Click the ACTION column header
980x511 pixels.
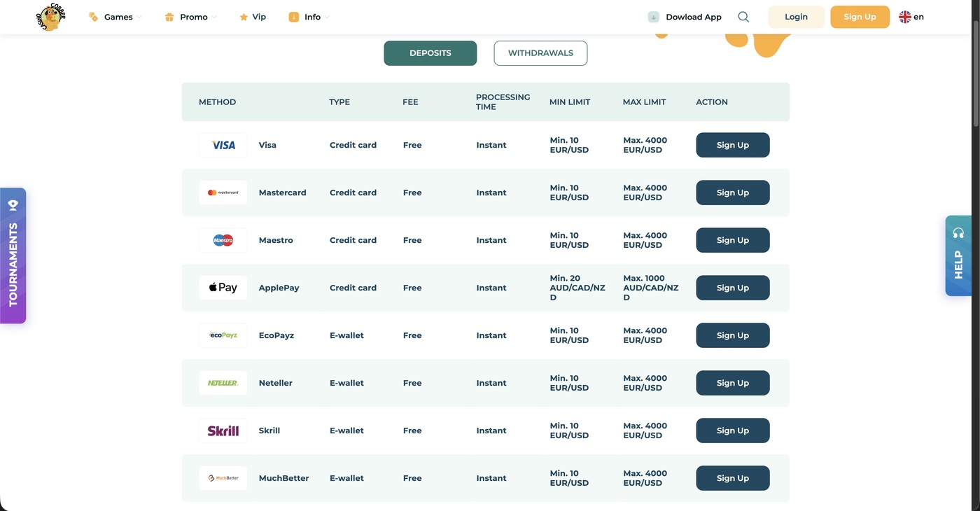click(x=712, y=102)
